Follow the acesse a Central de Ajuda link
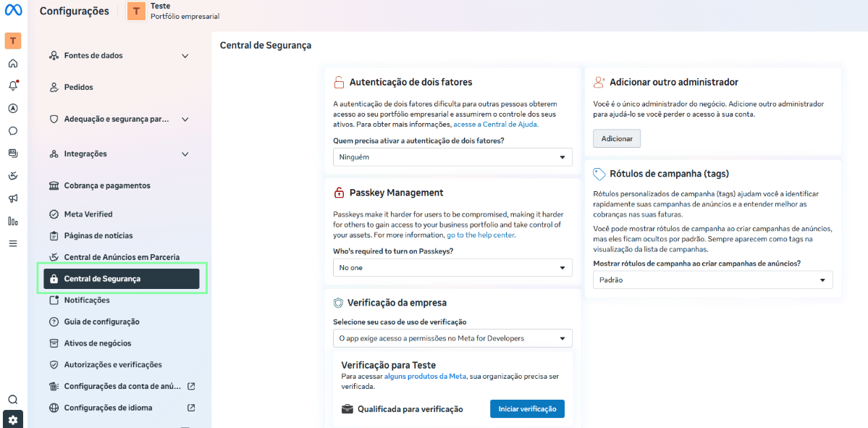This screenshot has height=428, width=868. pyautogui.click(x=496, y=125)
